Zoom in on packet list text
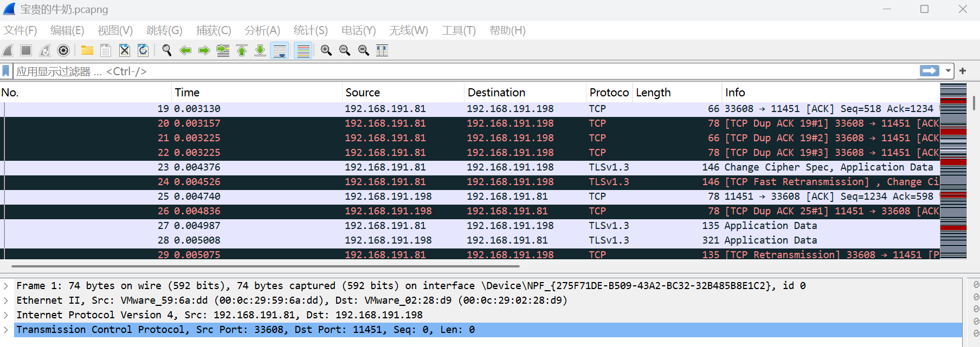The image size is (980, 347). (326, 50)
